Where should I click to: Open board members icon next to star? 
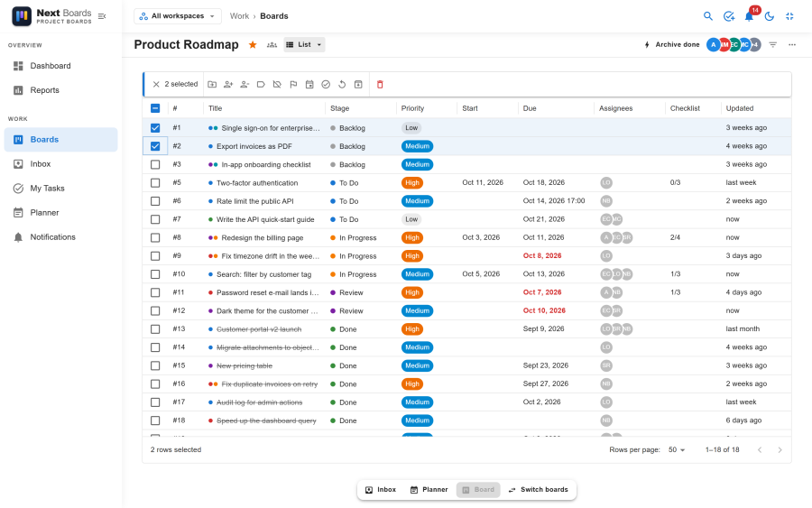272,44
